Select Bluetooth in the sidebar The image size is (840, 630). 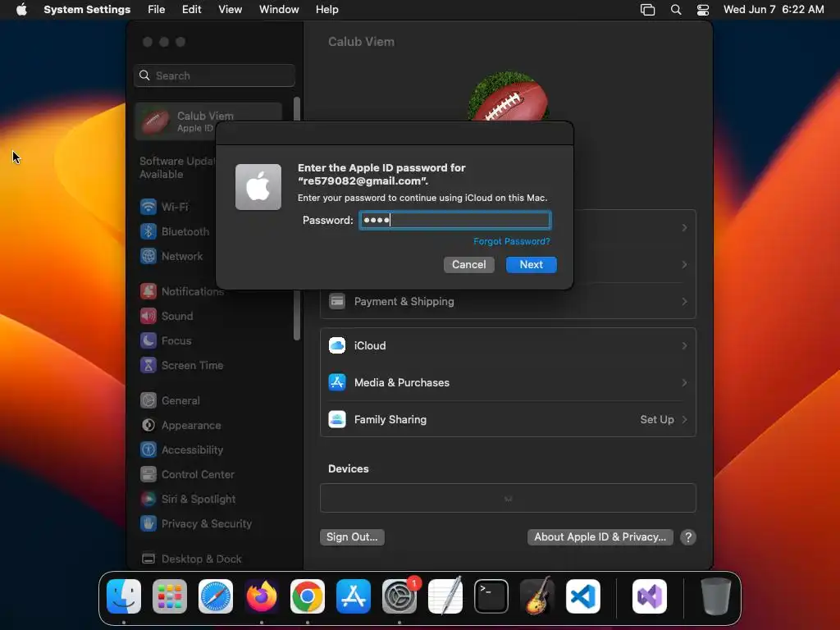pos(175,231)
